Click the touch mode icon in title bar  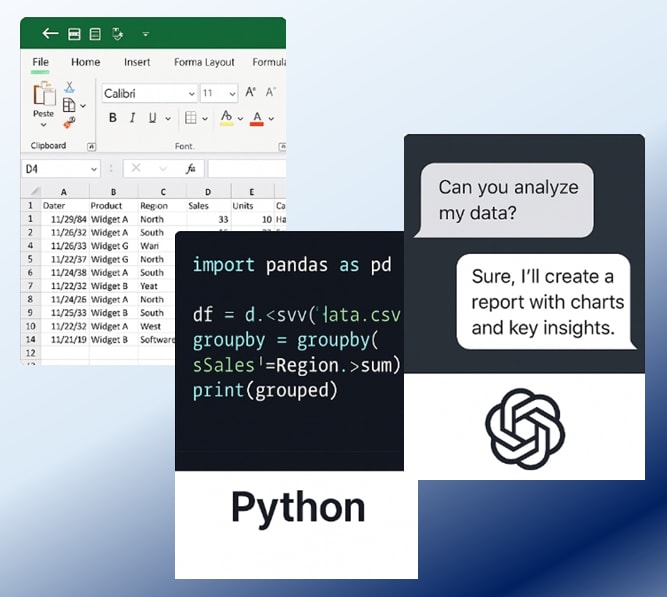click(x=117, y=34)
